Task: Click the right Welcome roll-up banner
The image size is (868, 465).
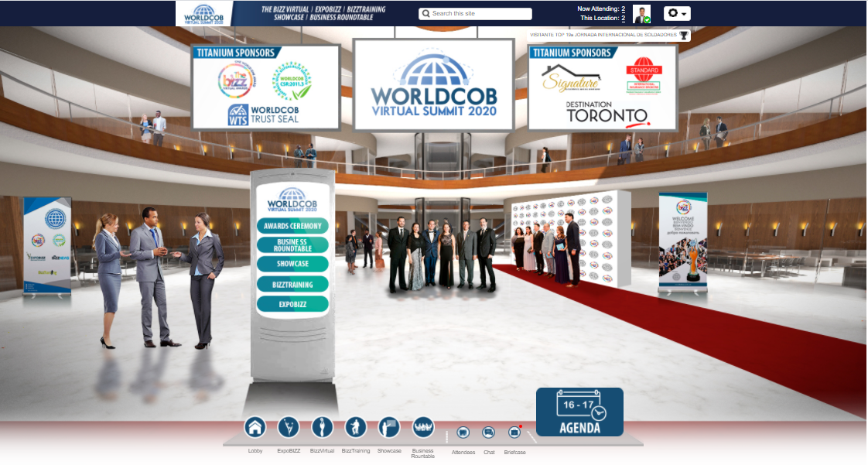Action: pos(682,241)
